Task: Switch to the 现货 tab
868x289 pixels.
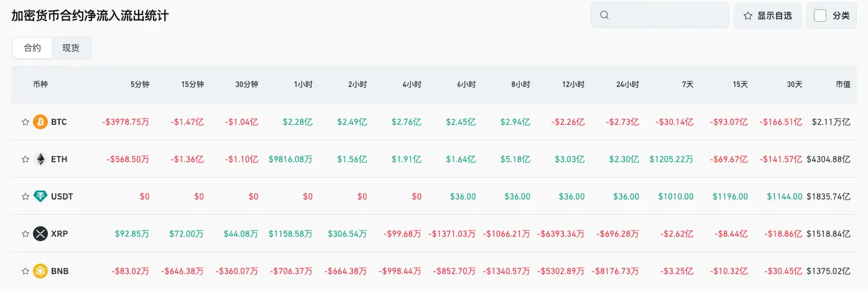Action: (71, 48)
